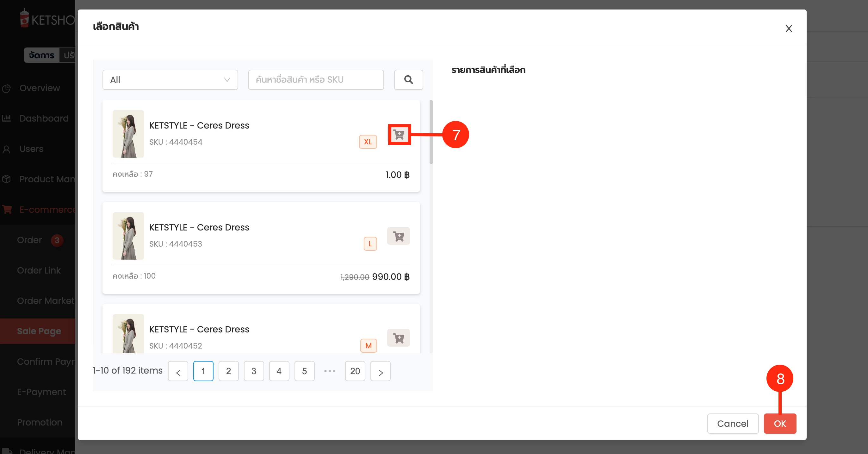The height and width of the screenshot is (454, 868).
Task: Jump to last page 20
Action: [355, 371]
